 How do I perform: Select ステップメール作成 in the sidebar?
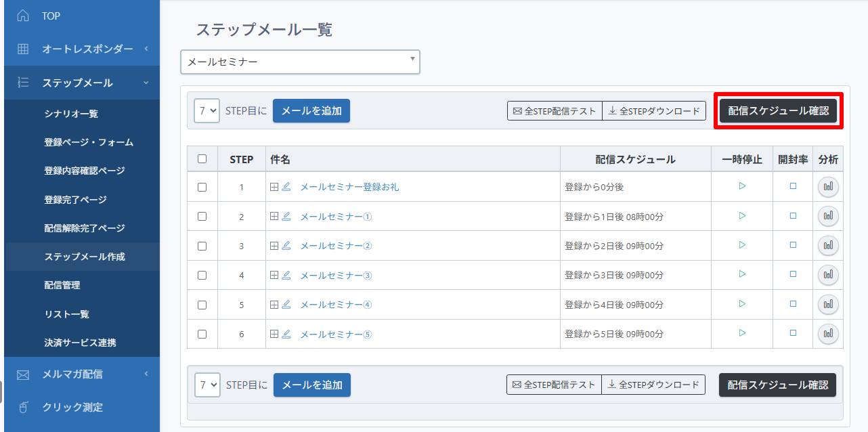(x=85, y=257)
